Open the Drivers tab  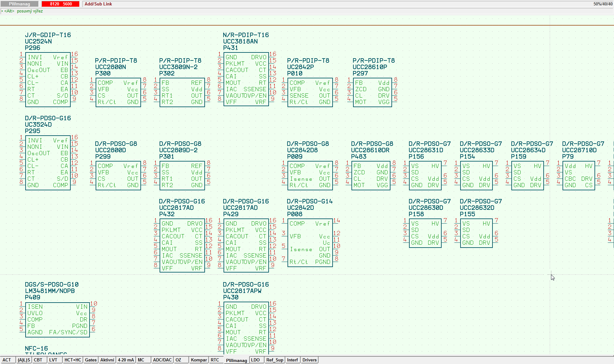point(309,360)
